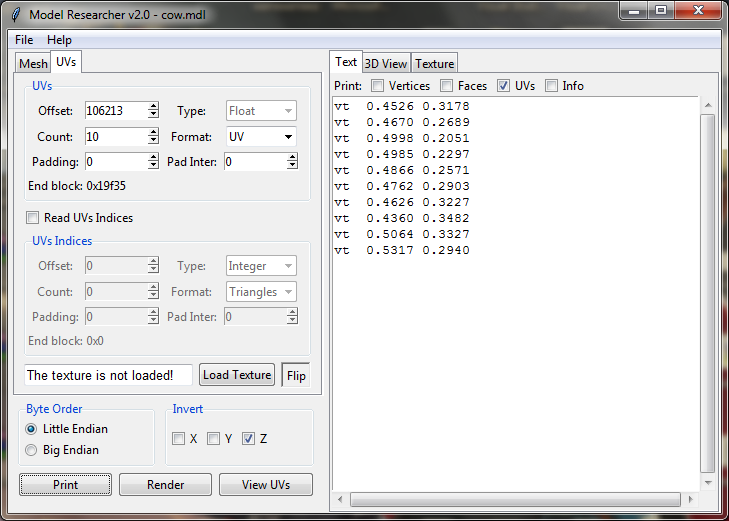Click the UVs Indices Count spinner arrows
The width and height of the screenshot is (729, 521).
(153, 292)
